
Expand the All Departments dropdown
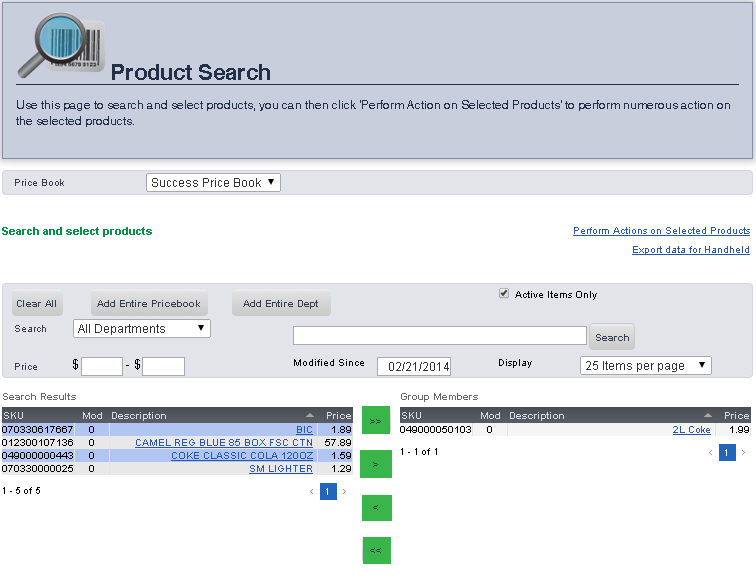[142, 328]
